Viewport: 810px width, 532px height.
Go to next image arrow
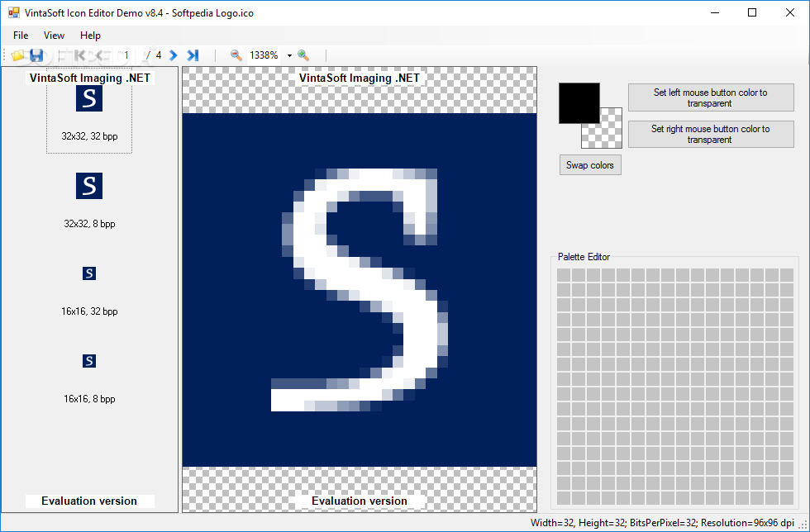click(x=174, y=55)
